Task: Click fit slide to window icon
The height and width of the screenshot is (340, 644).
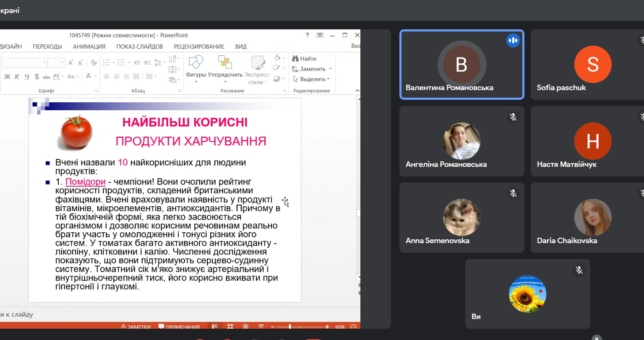Action: 353,327
